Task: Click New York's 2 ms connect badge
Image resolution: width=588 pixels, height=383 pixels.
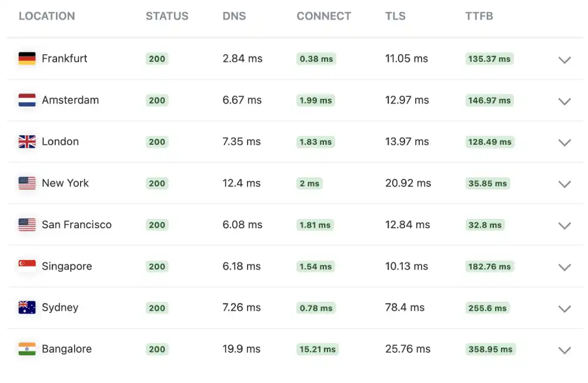Action: 309,184
